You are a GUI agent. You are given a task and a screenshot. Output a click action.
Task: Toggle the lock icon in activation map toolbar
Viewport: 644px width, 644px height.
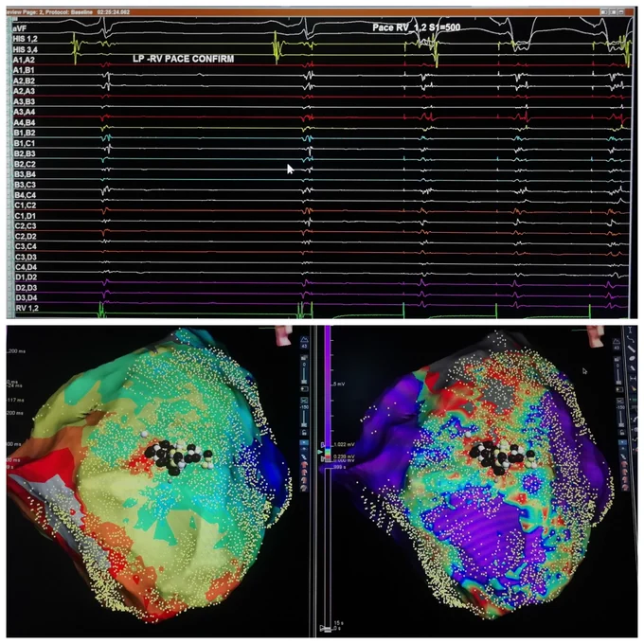[304, 433]
